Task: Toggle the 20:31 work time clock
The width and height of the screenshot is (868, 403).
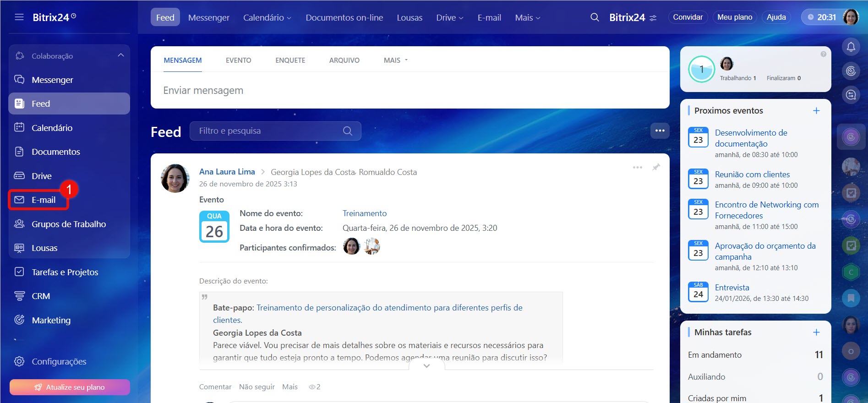Action: (x=822, y=17)
